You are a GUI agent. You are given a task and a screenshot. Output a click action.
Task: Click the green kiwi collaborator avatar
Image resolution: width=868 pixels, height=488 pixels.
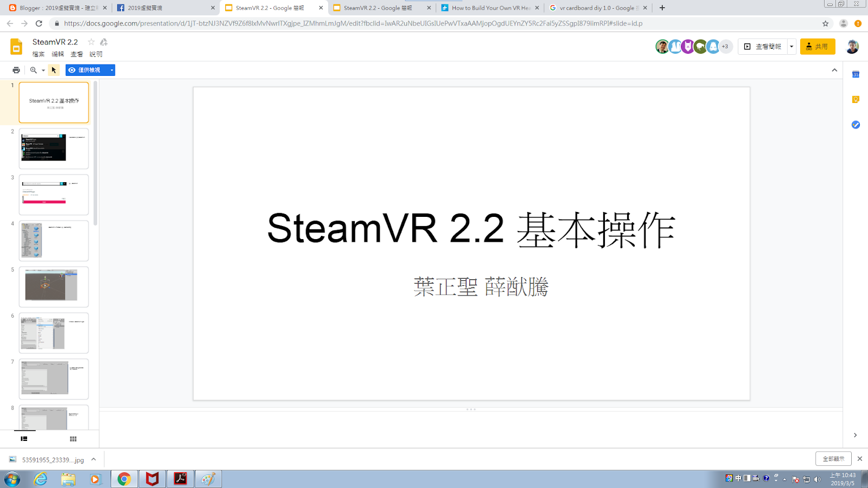click(x=700, y=47)
